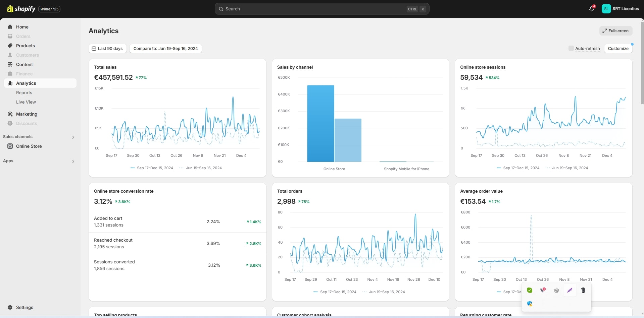Enable the Auto-refresh checkbox
The height and width of the screenshot is (318, 644).
point(571,48)
